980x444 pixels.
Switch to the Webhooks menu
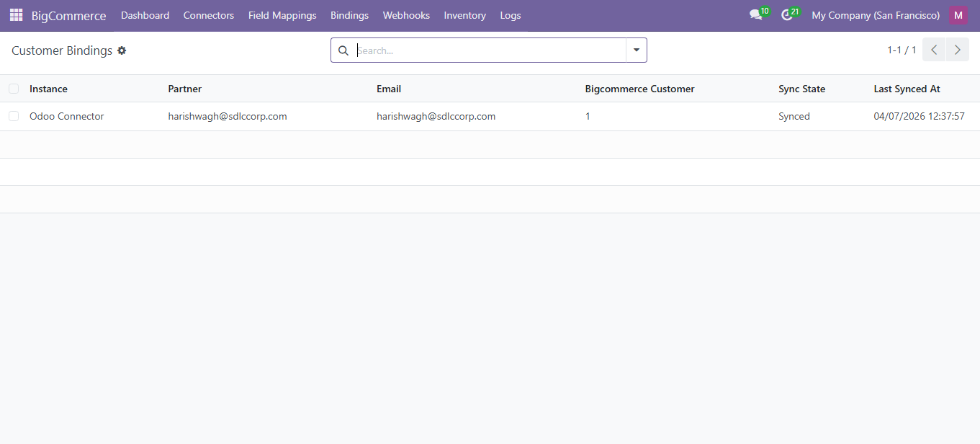click(405, 14)
